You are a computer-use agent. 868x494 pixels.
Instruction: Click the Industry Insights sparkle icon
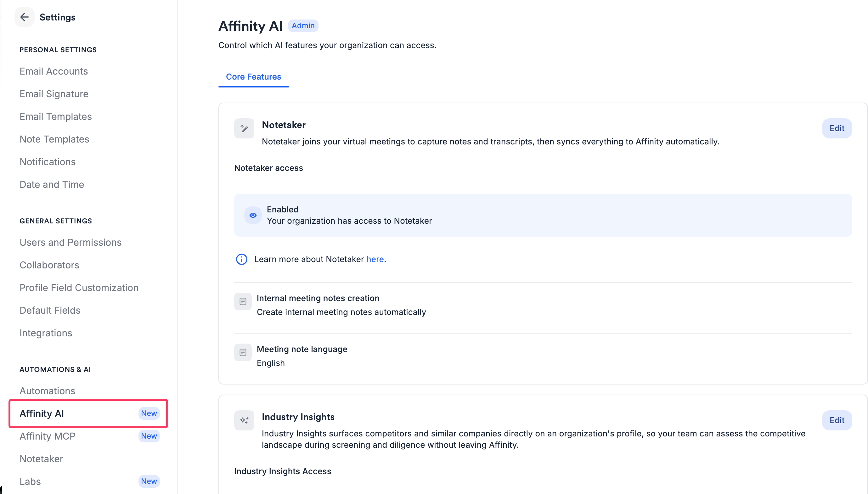pyautogui.click(x=244, y=420)
